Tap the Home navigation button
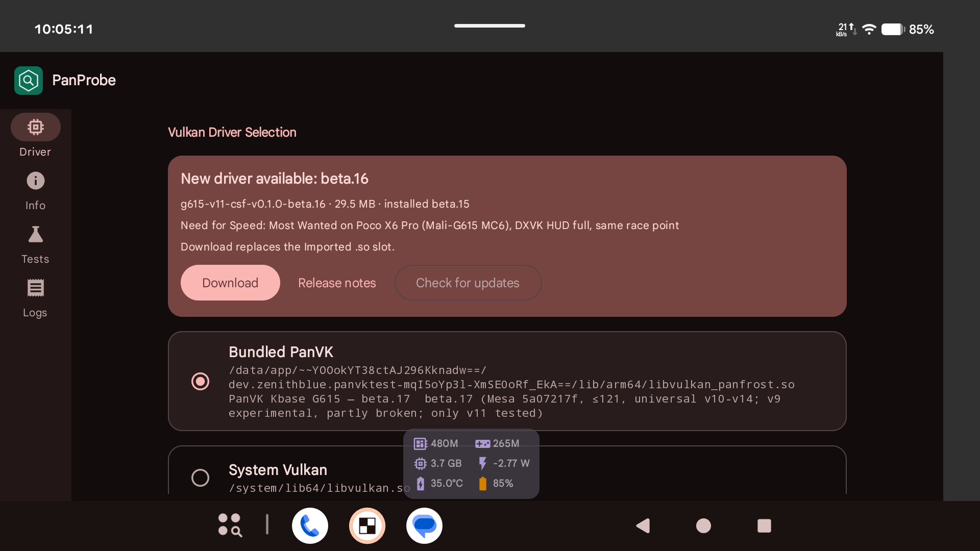This screenshot has width=980, height=551. tap(703, 525)
